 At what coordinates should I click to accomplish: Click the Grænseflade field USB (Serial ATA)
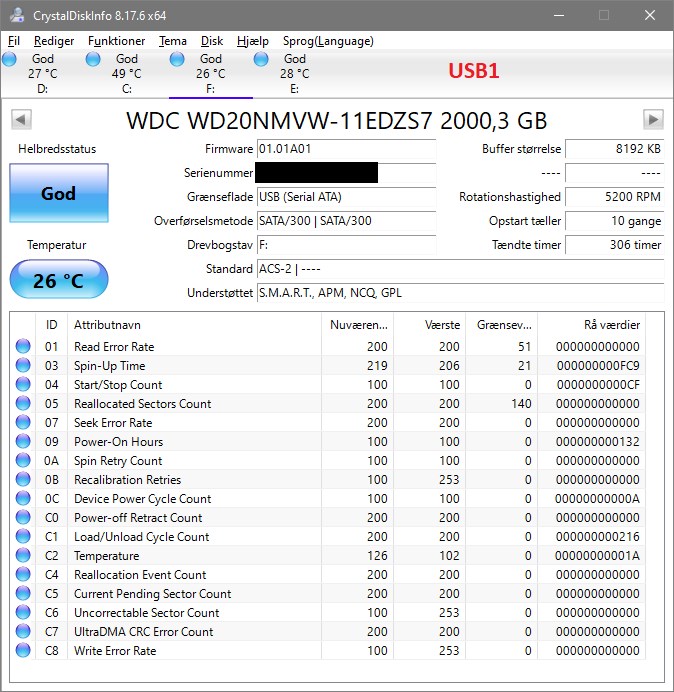point(346,197)
